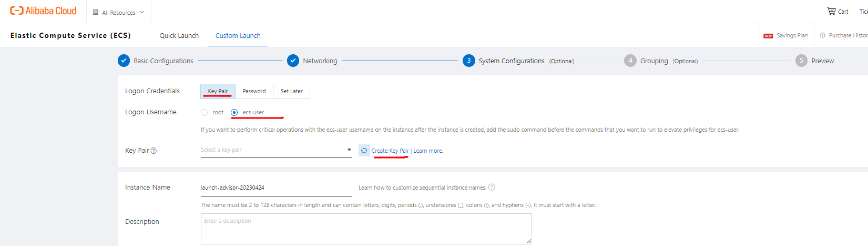Viewport: 868px width, 246px height.
Task: Click the Purchase History clock icon
Action: coord(822,35)
